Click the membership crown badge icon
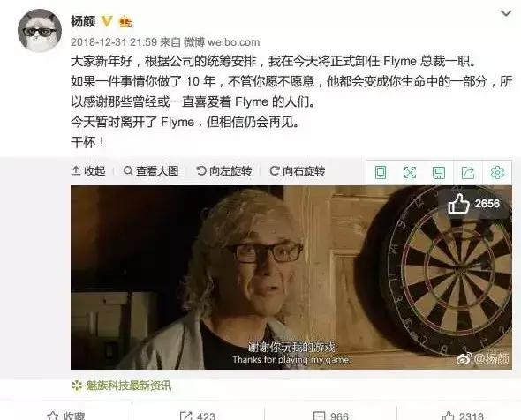This screenshot has width=521, height=420. pyautogui.click(x=126, y=21)
